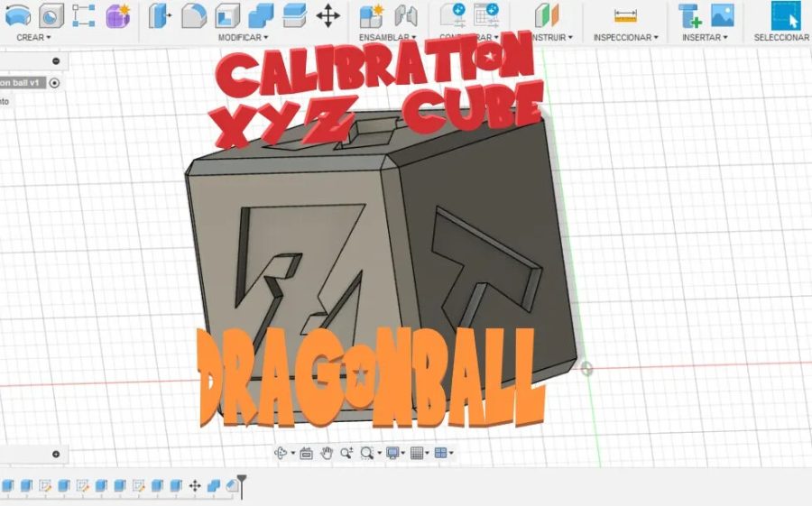This screenshot has height=506, width=812.
Task: Expand the Grid and Snaps dropdown arrow
Action: (428, 453)
